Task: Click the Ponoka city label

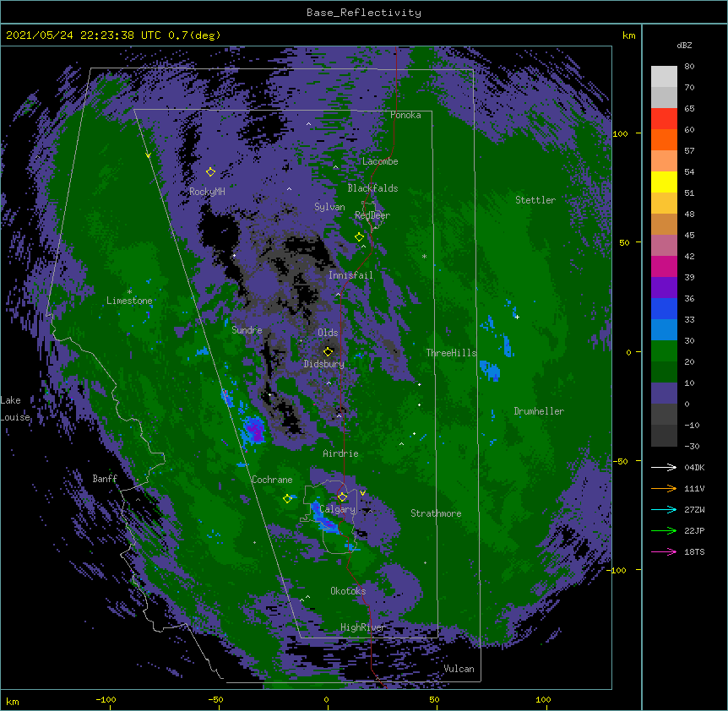Action: (405, 115)
